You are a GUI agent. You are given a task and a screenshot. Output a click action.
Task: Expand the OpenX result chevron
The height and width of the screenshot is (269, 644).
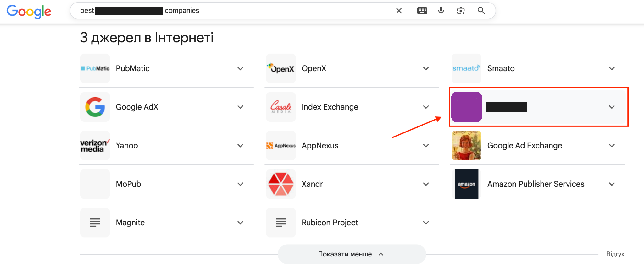pyautogui.click(x=426, y=68)
